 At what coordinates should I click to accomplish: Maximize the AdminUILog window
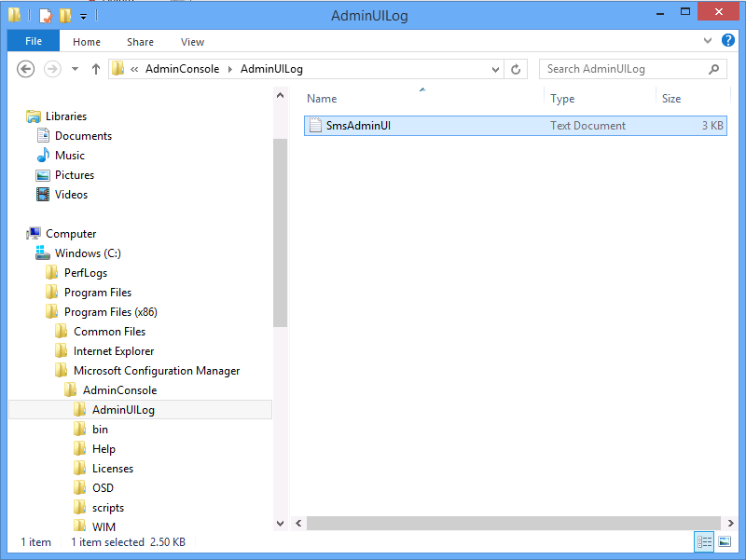(685, 12)
